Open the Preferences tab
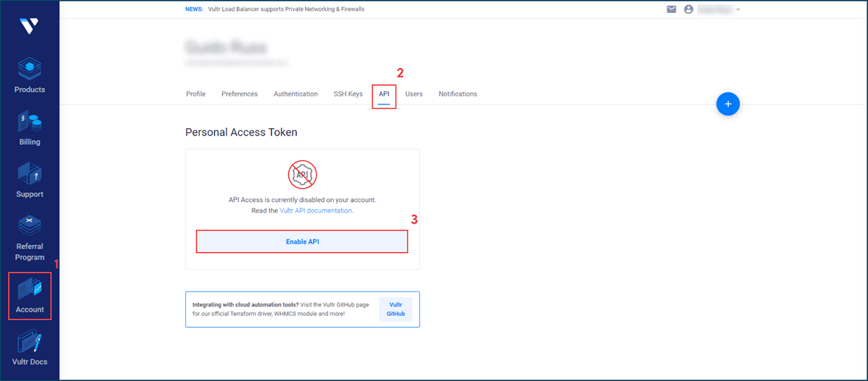This screenshot has width=868, height=381. pos(239,94)
